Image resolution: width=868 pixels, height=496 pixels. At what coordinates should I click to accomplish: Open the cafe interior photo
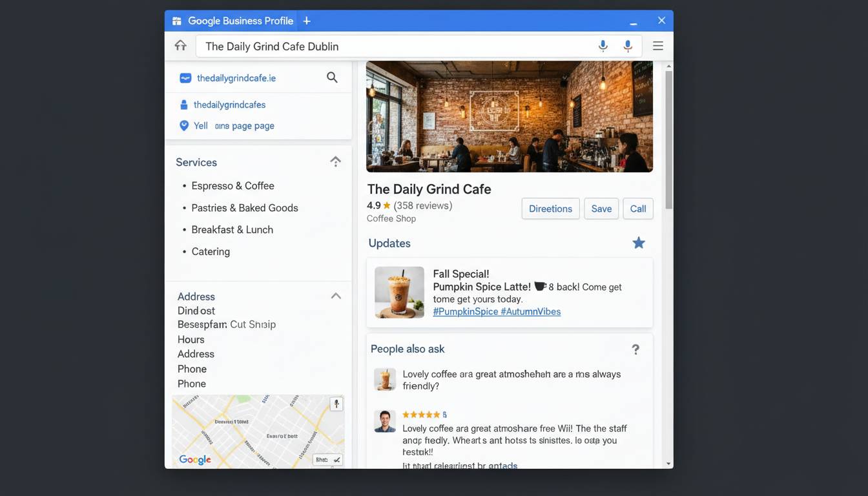click(x=509, y=117)
